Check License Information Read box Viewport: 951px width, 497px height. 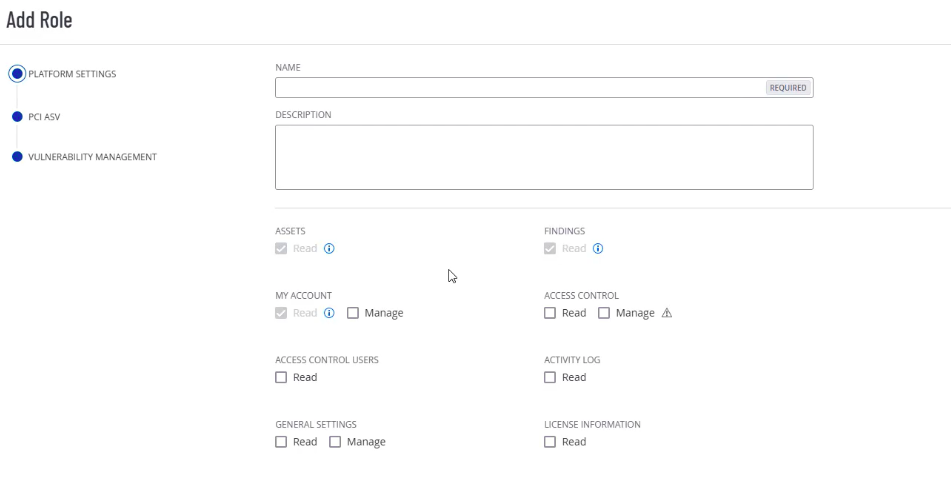tap(550, 442)
